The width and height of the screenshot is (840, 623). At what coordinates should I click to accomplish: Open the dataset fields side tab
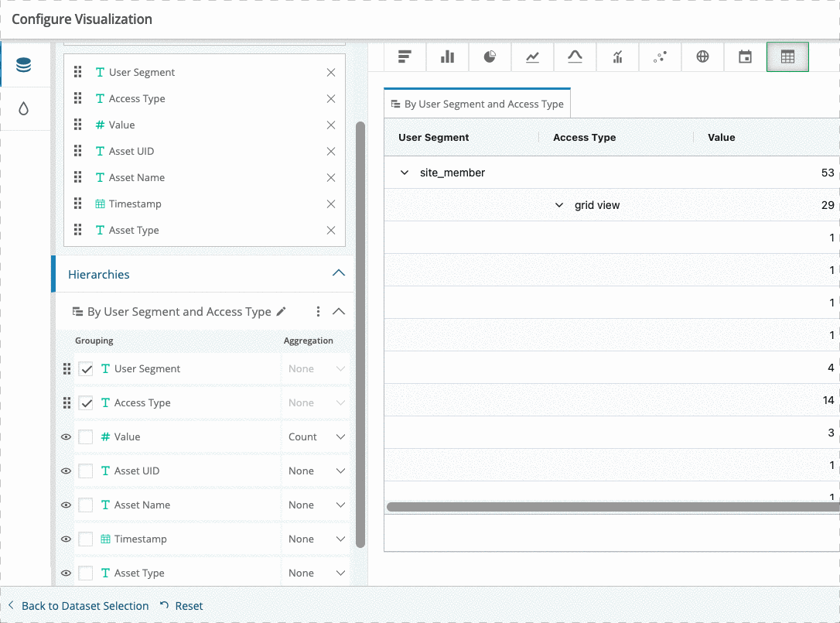[23, 65]
